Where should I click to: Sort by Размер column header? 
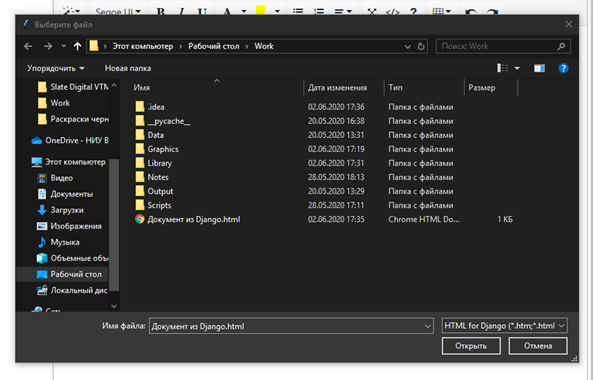482,88
